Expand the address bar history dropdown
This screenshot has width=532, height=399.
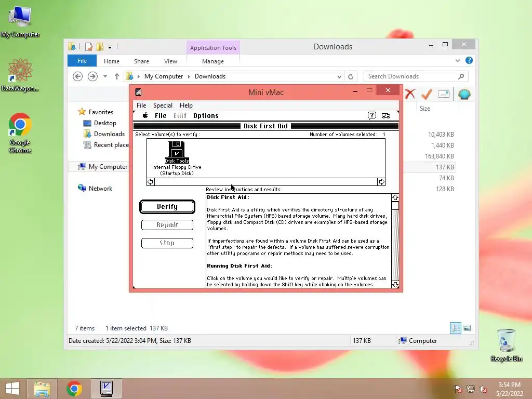(339, 77)
